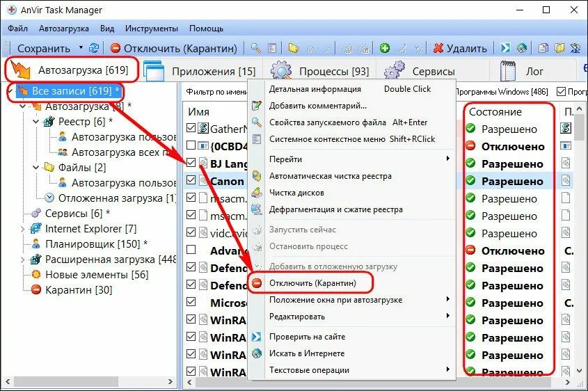Click the red stop icon of Карантин [30]

pos(36,290)
